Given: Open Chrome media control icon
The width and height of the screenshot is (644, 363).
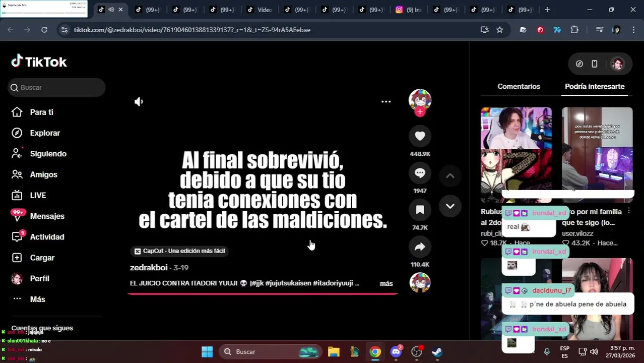Looking at the screenshot, I should coord(599,30).
